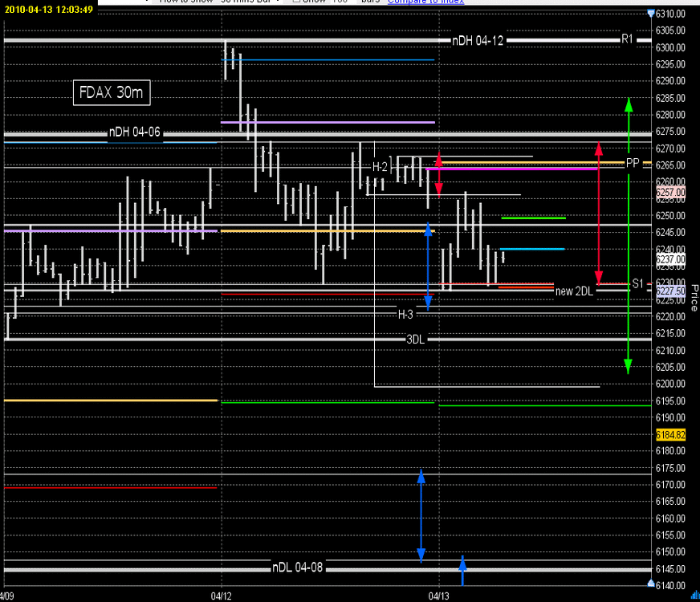Viewport: 700px width, 602px height.
Task: Click the nDL 04-08 level label
Action: [x=297, y=567]
